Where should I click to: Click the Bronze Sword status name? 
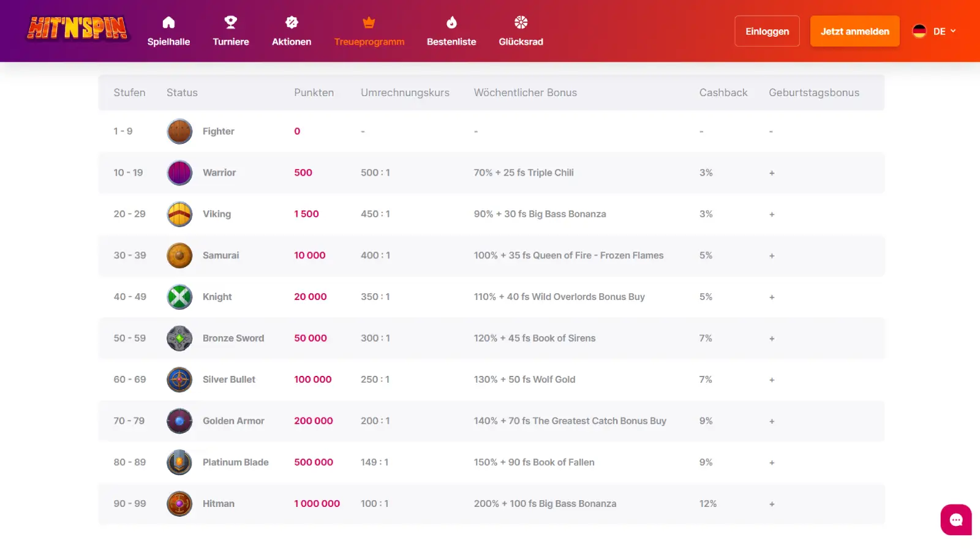coord(233,338)
